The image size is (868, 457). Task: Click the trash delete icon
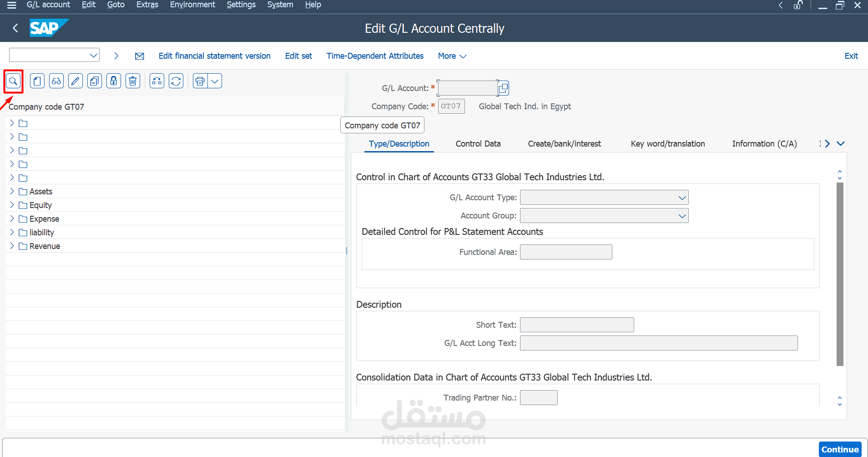click(x=133, y=81)
